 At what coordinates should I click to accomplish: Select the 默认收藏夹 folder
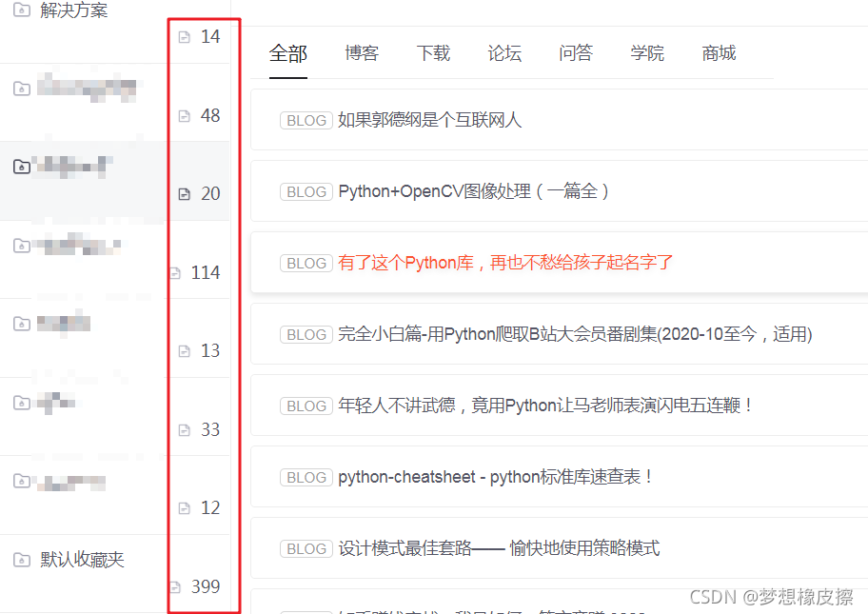coord(82,560)
